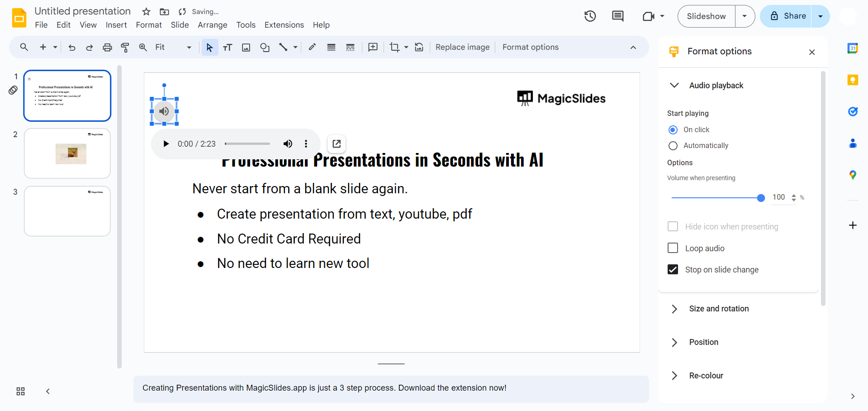
Task: Open the line type dropdown arrow
Action: click(x=295, y=47)
